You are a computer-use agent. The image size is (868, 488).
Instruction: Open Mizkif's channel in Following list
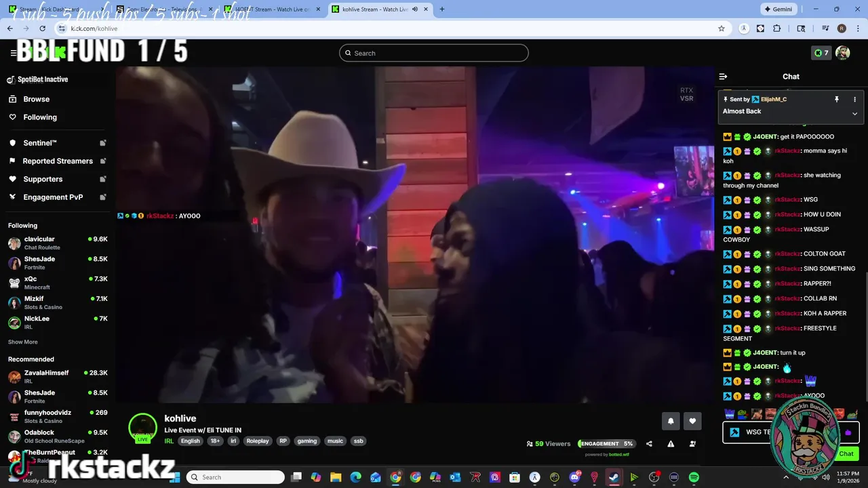57,303
